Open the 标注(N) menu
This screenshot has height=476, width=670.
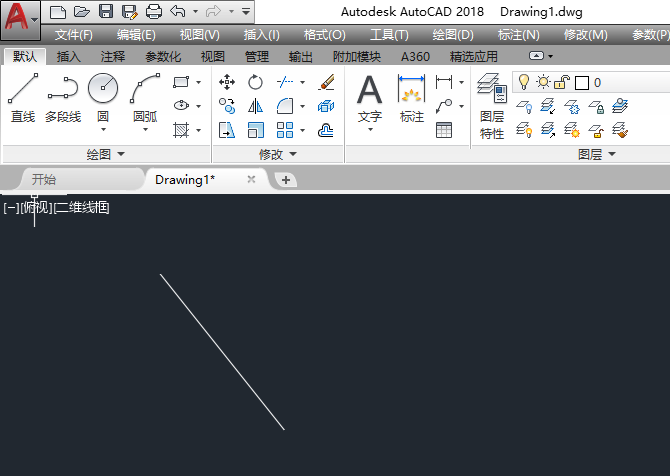[518, 35]
